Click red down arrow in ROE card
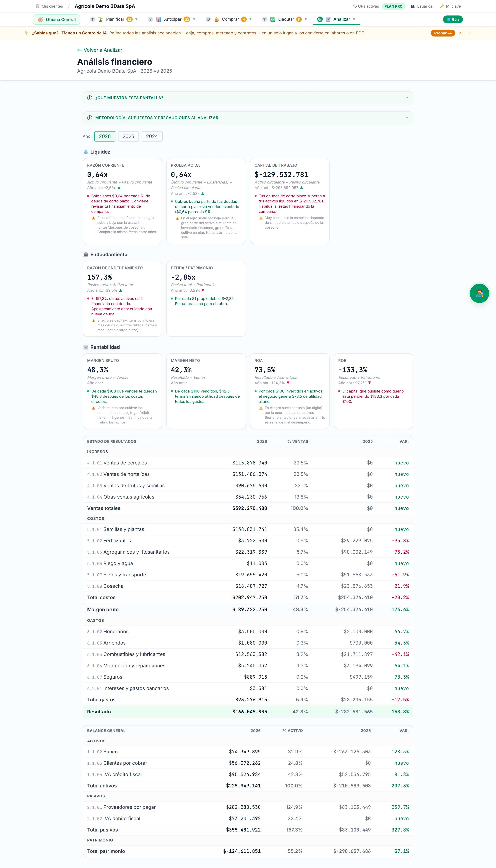 pos(370,383)
